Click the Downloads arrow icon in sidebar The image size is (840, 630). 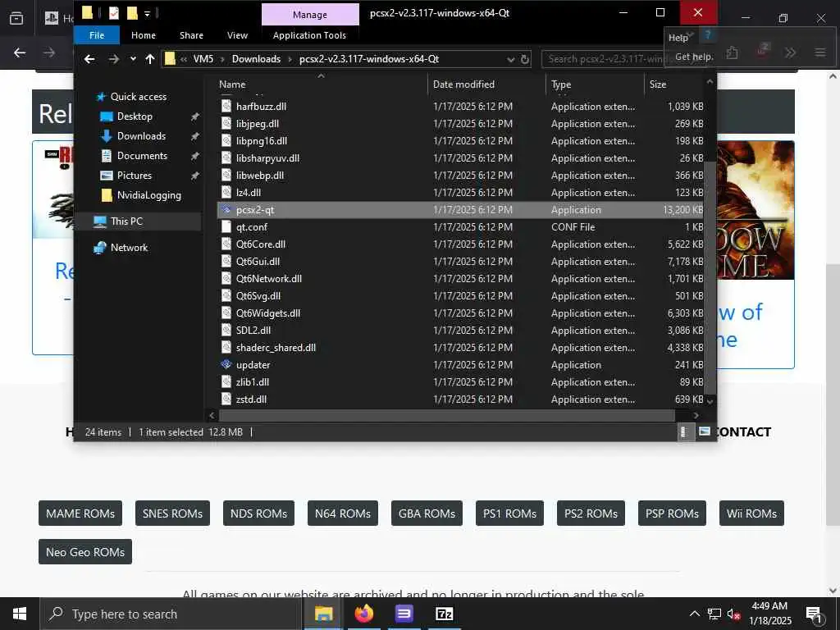pyautogui.click(x=107, y=136)
